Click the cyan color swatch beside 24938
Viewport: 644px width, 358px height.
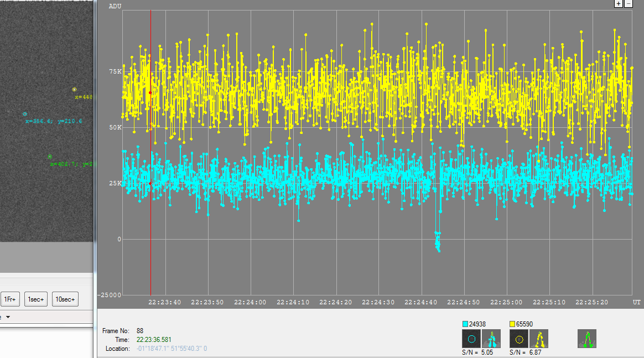click(x=465, y=324)
